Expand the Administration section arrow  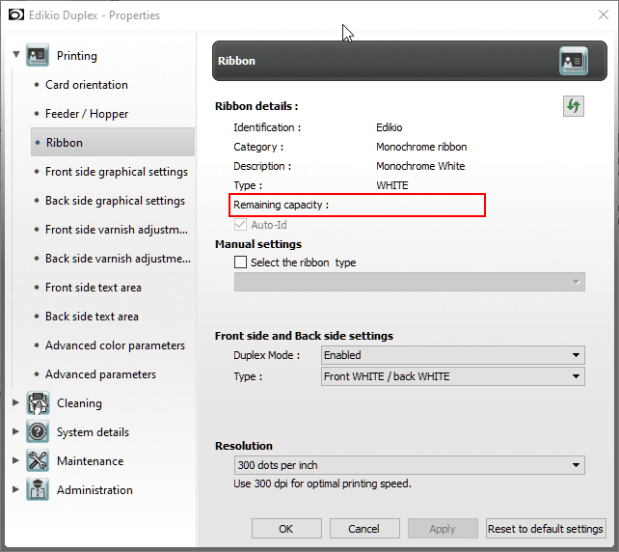tap(16, 489)
